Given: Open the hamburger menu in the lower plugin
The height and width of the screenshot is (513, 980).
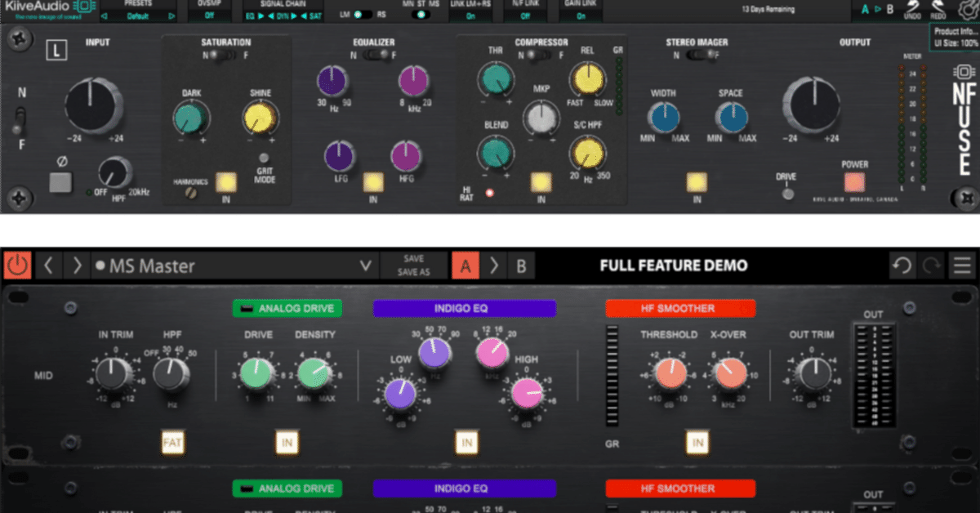Looking at the screenshot, I should click(x=962, y=265).
